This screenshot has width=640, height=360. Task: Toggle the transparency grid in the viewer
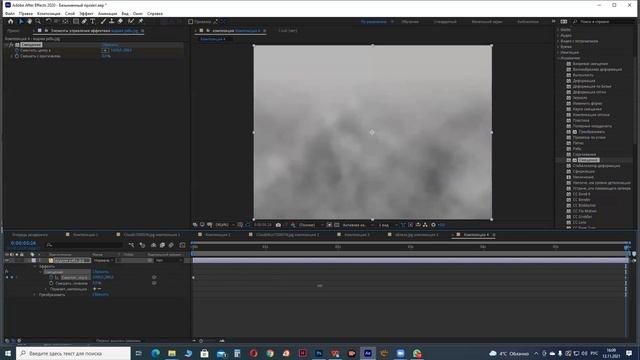(x=337, y=225)
